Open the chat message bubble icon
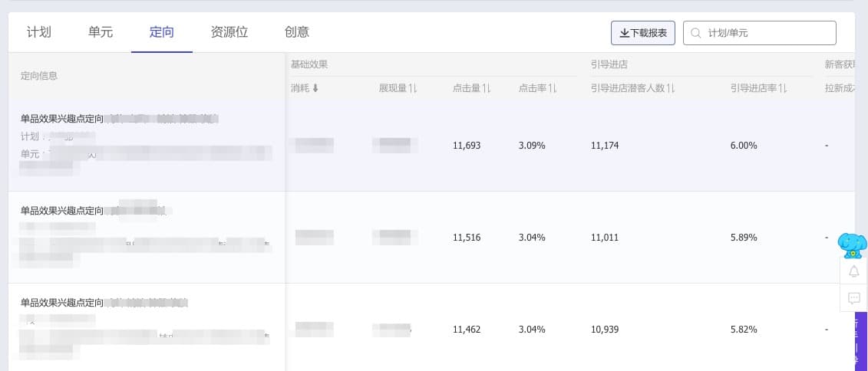 point(853,297)
